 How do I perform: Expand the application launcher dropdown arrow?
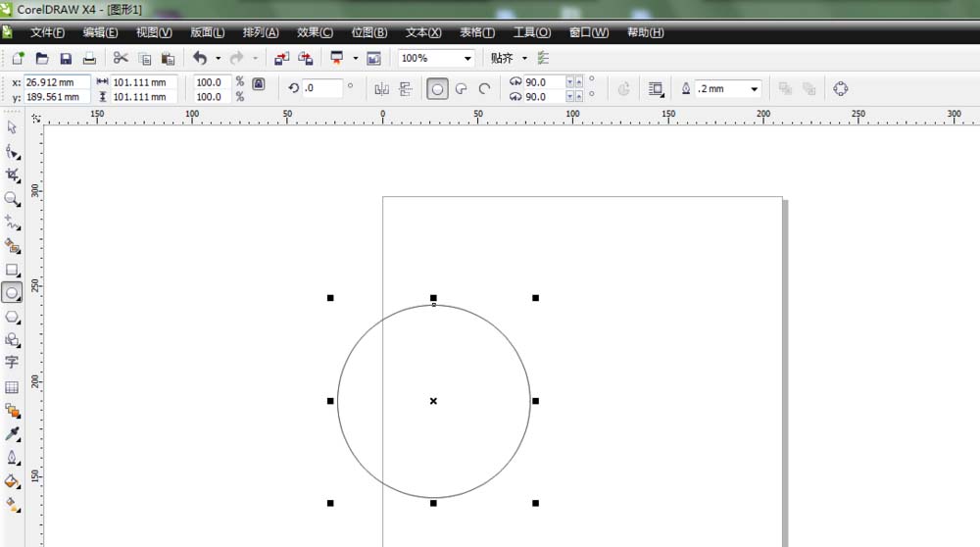[355, 58]
